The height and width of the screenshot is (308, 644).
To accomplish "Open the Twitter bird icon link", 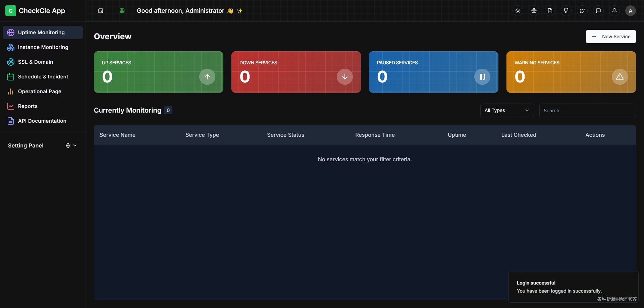I will click(582, 11).
